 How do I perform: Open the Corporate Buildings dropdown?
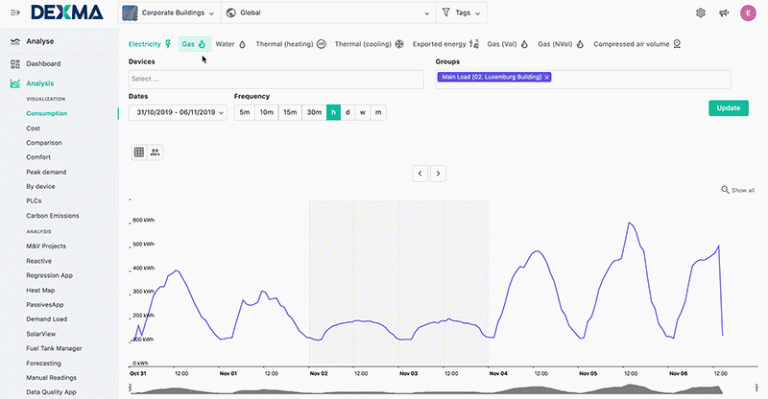coord(169,13)
